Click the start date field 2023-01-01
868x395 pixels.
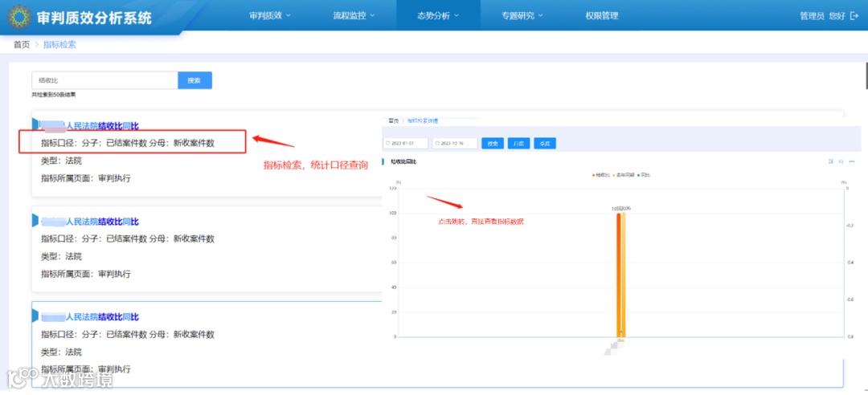(406, 143)
